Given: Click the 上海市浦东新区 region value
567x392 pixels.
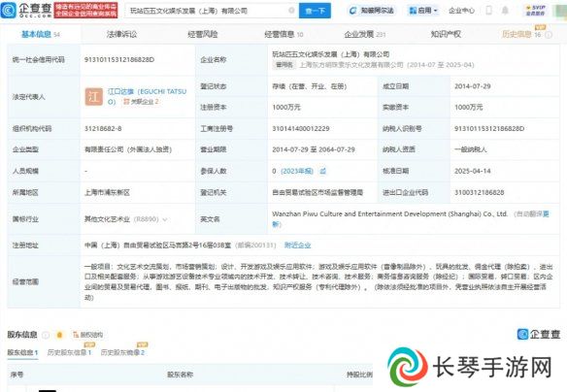Looking at the screenshot, I should (x=107, y=192).
